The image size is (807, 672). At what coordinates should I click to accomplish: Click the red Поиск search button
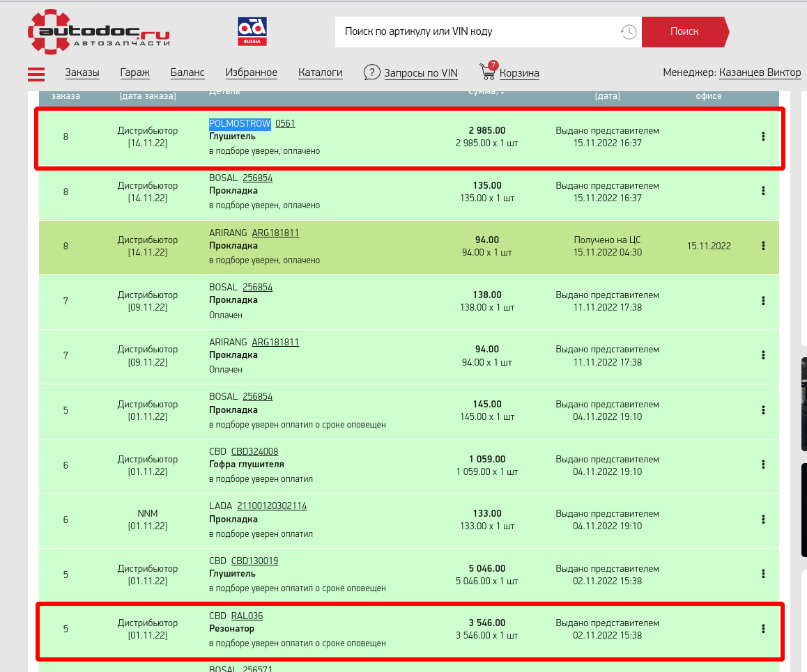(685, 32)
